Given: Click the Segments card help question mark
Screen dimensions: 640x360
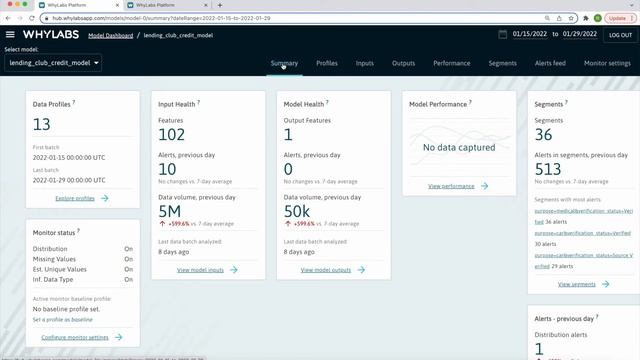Looking at the screenshot, I should click(x=567, y=102).
